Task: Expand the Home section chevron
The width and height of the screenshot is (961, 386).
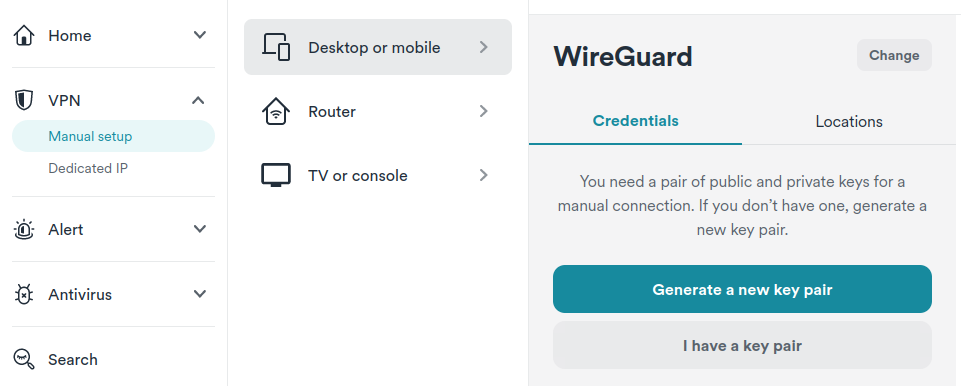Action: coord(200,35)
